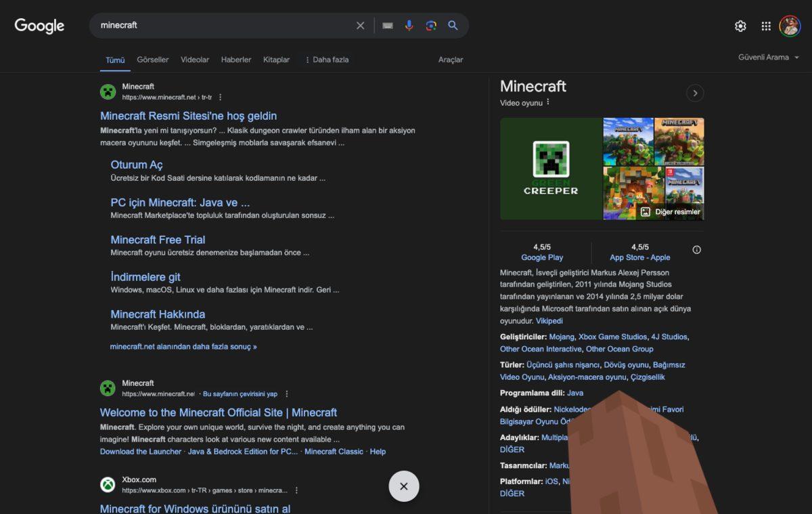Viewport: 812px width, 514px height.
Task: Click Diğer resimler to see more images
Action: pos(677,211)
